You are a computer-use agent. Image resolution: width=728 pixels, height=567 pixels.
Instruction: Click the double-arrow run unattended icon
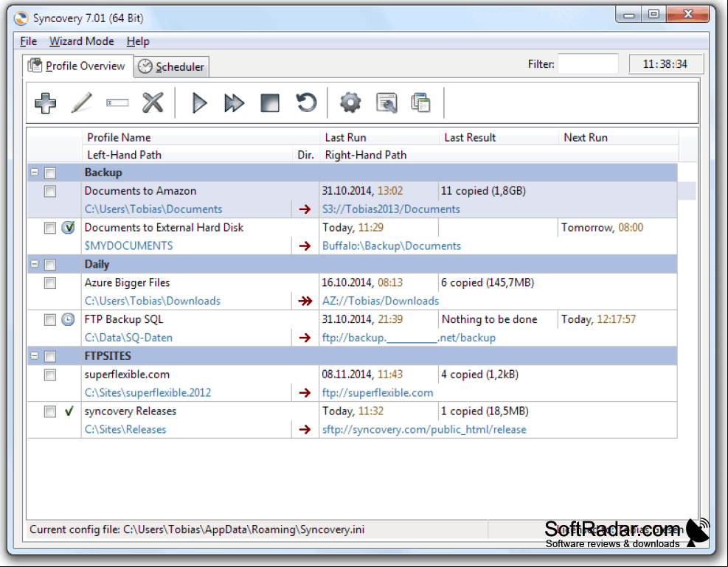click(234, 103)
